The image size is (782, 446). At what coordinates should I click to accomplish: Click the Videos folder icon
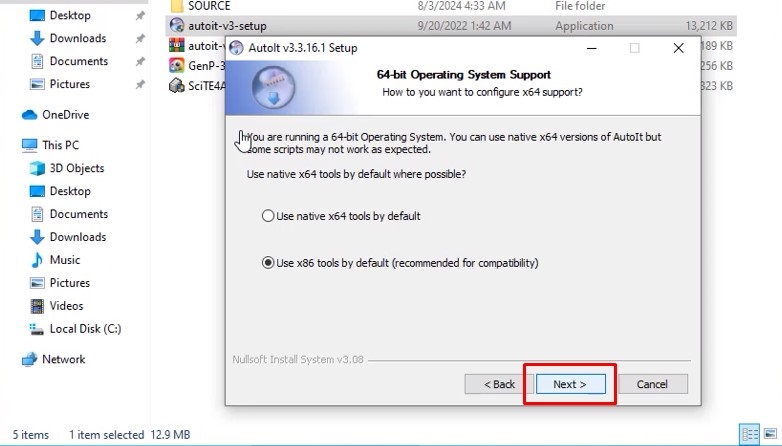37,306
